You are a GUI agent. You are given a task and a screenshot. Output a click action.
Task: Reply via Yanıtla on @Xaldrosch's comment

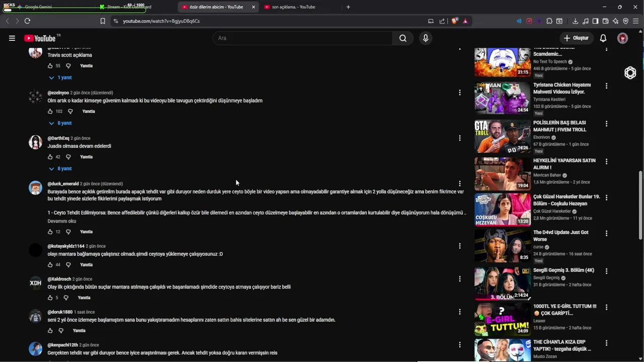84,298
